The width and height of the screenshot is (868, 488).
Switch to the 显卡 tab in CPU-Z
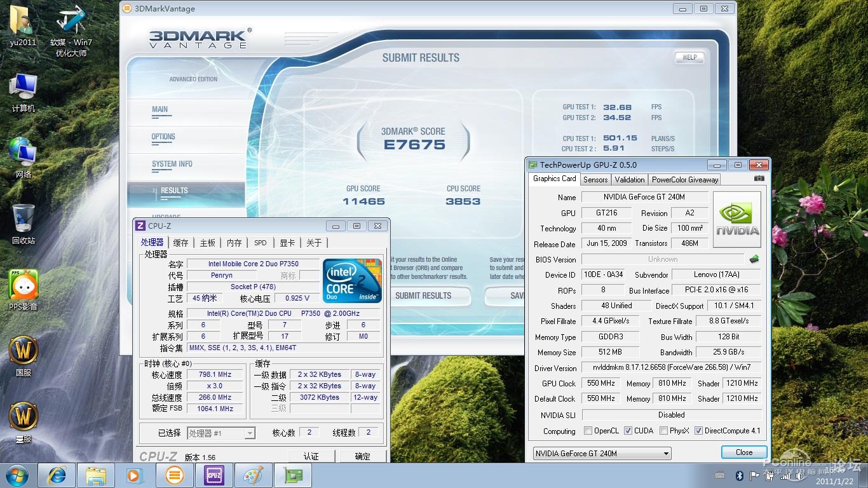pos(287,243)
